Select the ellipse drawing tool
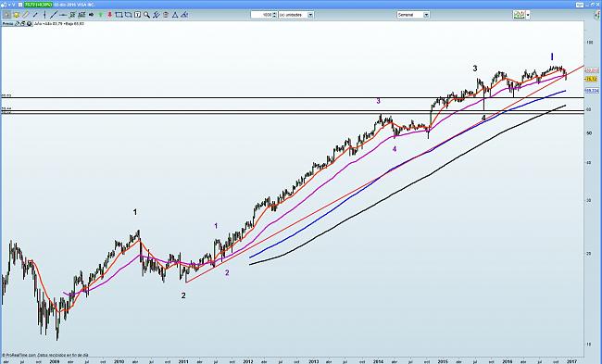The image size is (602, 364). (128, 15)
